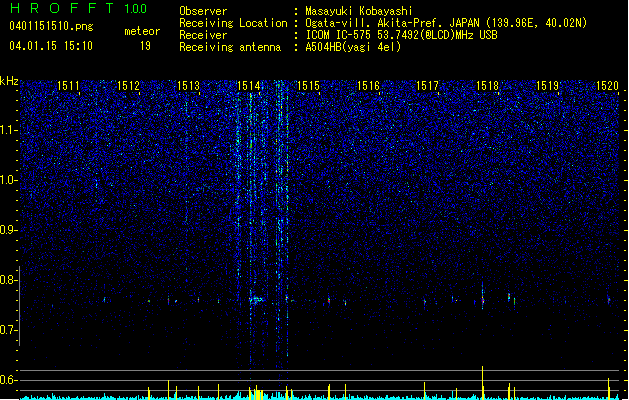Click the Receiver field label
This screenshot has width=629, height=400.
pos(203,35)
